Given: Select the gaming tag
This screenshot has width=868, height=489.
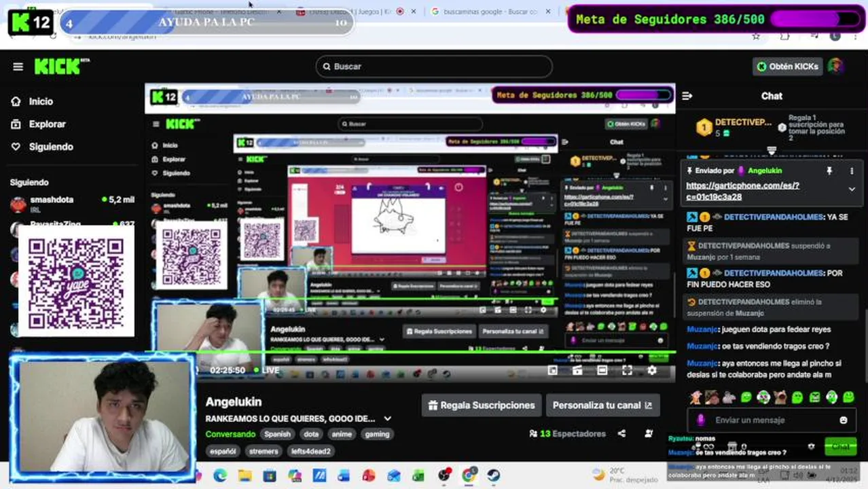Looking at the screenshot, I should 377,435.
